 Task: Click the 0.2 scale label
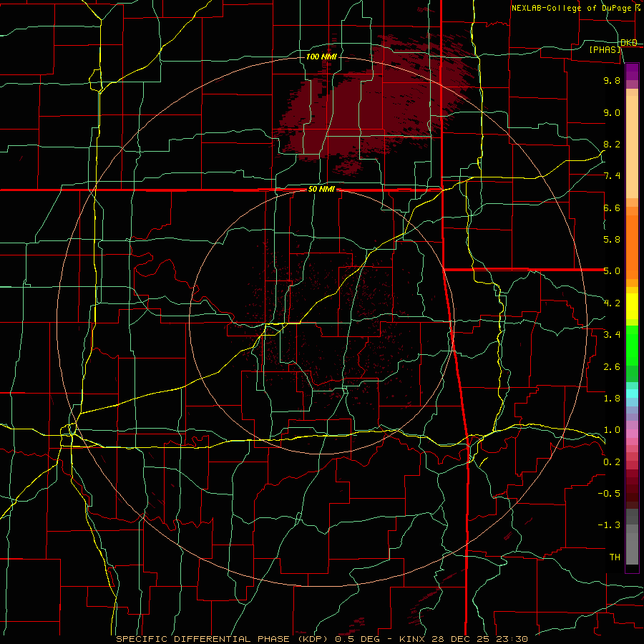pos(612,462)
